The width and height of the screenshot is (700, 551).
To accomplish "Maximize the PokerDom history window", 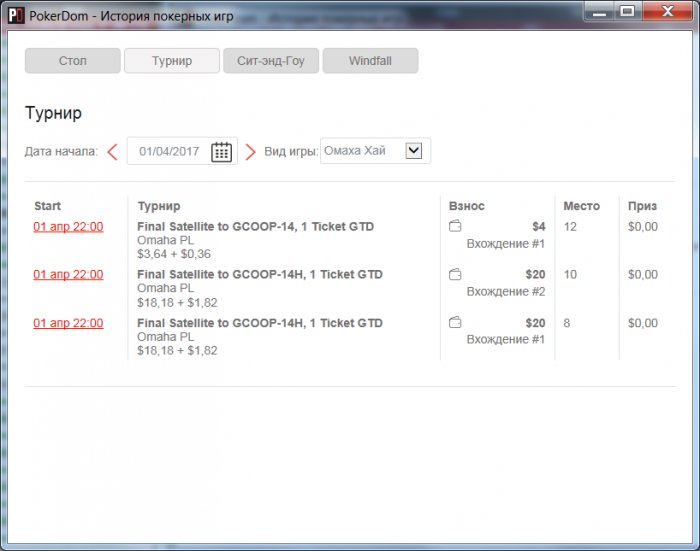I will coord(627,11).
